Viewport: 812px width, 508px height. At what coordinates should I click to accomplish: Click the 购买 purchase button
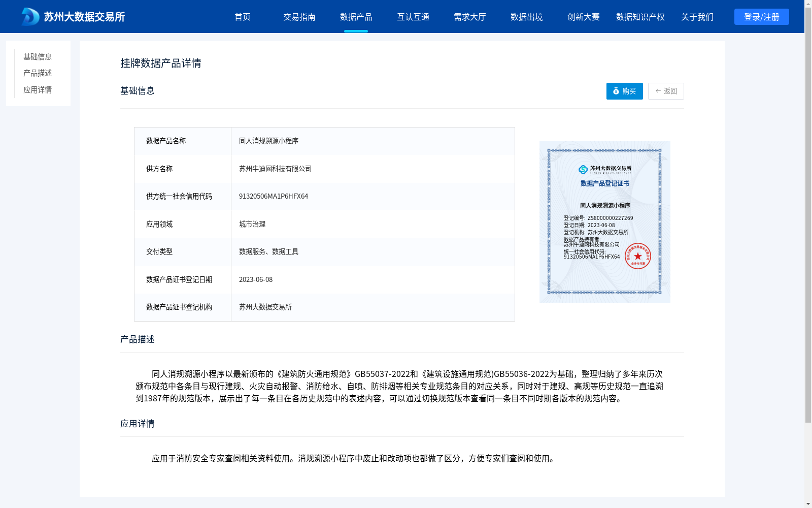pyautogui.click(x=625, y=91)
